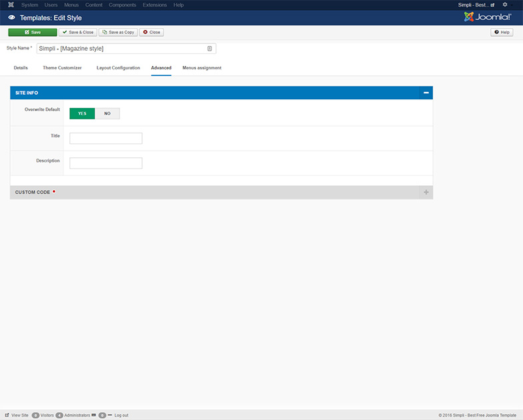Open the Extensions dropdown menu

coord(155,5)
